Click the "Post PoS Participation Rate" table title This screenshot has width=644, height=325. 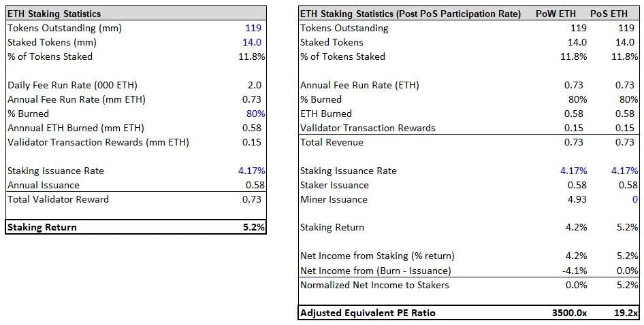point(410,14)
